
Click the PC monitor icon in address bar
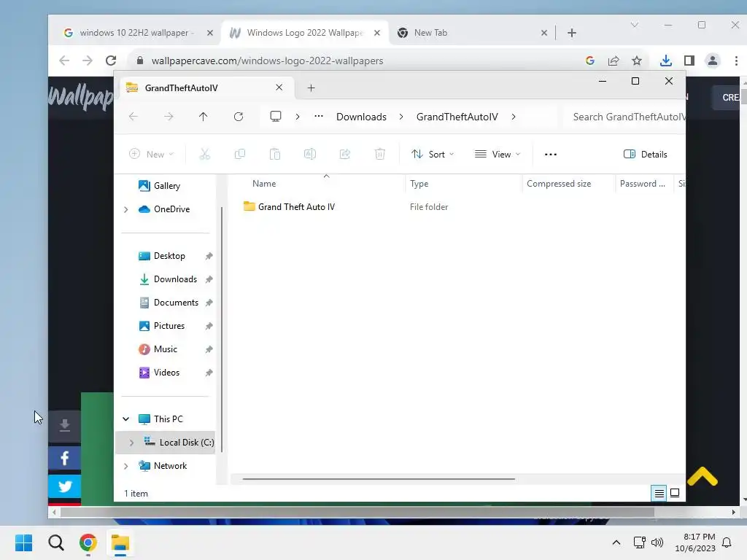(275, 117)
